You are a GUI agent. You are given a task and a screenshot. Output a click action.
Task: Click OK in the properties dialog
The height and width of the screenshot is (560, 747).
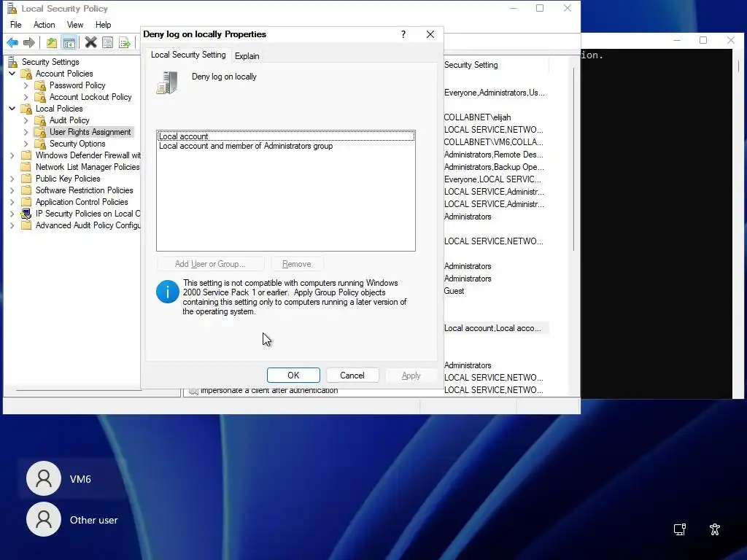point(293,376)
